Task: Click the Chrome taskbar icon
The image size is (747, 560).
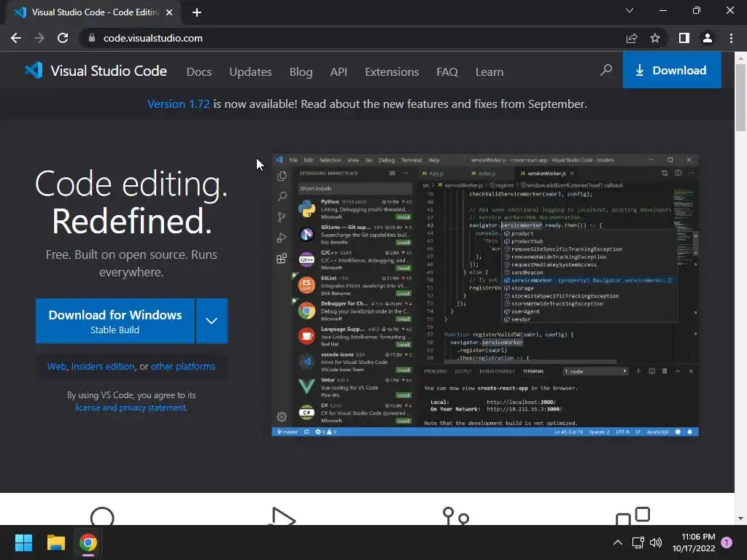Action: pyautogui.click(x=88, y=542)
